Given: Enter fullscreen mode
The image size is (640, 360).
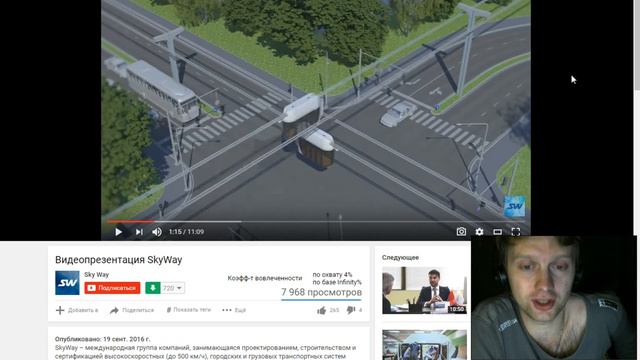Looking at the screenshot, I should point(516,232).
